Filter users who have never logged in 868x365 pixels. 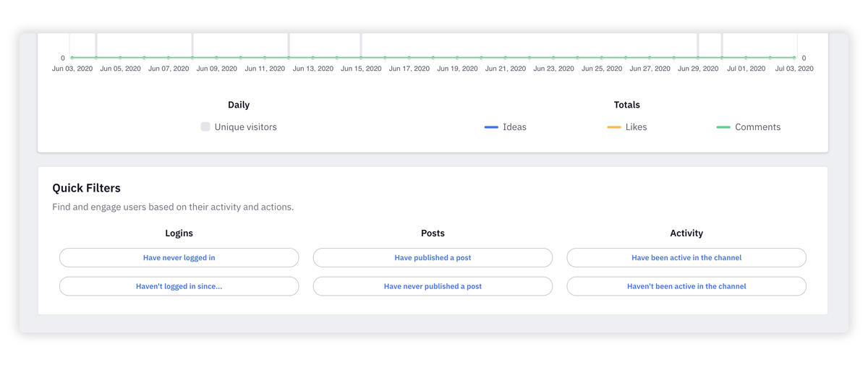pos(179,257)
